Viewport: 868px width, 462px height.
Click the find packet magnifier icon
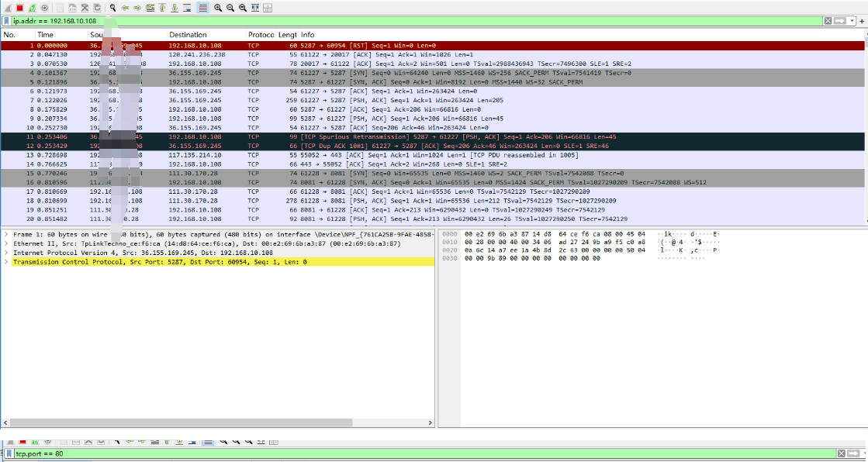(112, 8)
